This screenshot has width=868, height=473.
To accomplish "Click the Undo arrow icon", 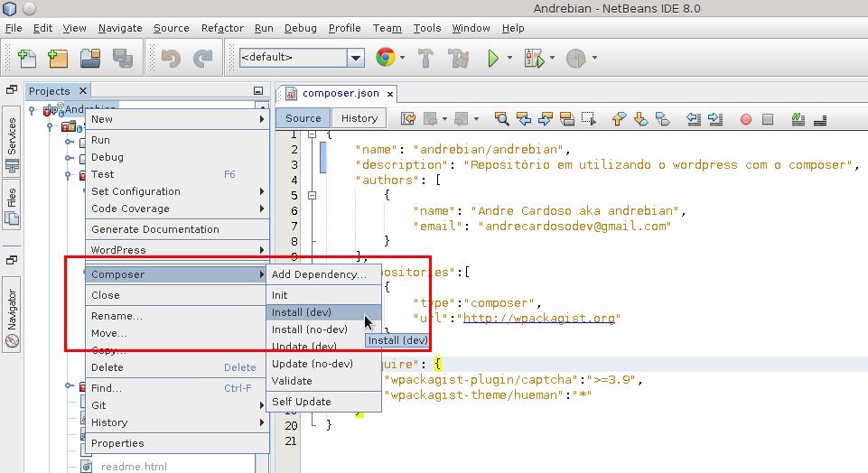I will click(x=171, y=58).
